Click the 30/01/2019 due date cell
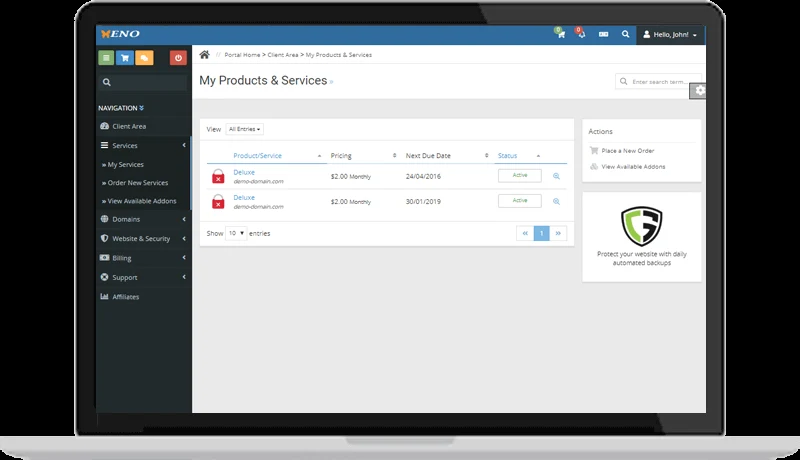The height and width of the screenshot is (460, 800). 423,201
